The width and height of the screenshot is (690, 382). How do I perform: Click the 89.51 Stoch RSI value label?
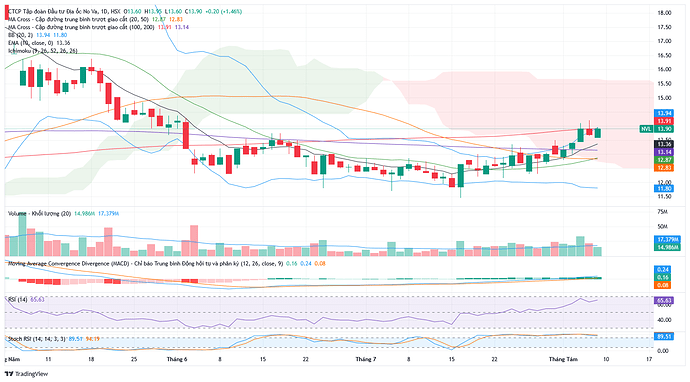(664, 336)
